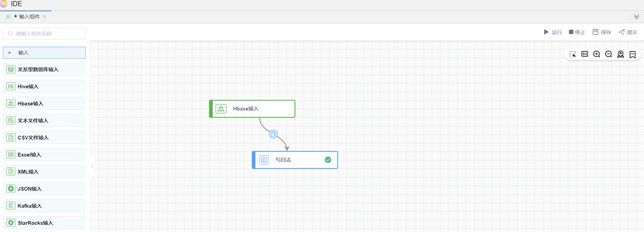
Task: Collapse the 输入 component category
Action: point(10,53)
